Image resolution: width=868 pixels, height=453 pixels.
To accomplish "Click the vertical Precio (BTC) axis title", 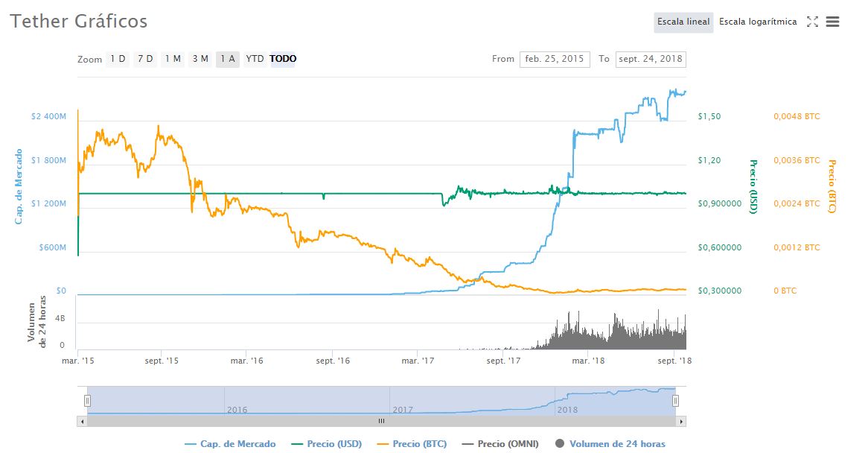I will tap(832, 186).
